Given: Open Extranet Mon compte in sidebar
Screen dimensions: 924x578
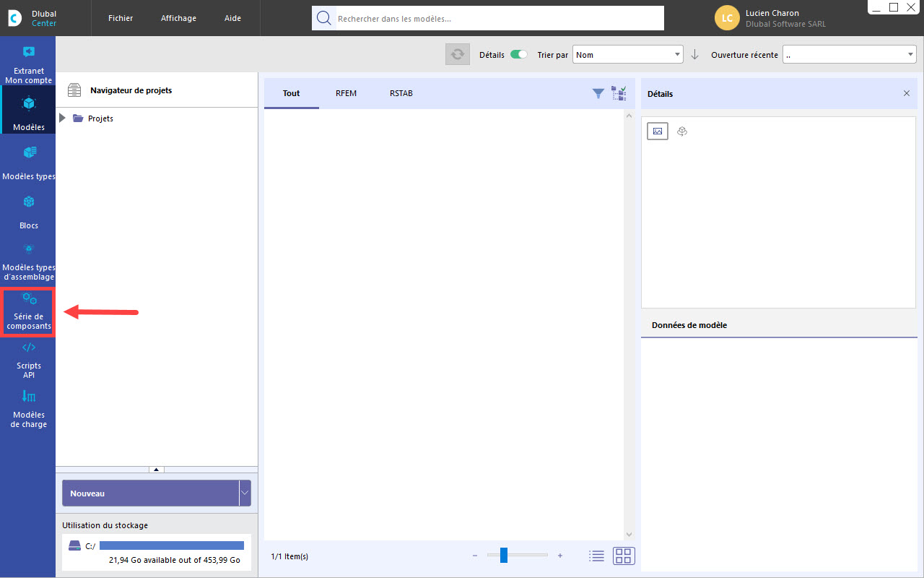Looking at the screenshot, I should coord(28,64).
